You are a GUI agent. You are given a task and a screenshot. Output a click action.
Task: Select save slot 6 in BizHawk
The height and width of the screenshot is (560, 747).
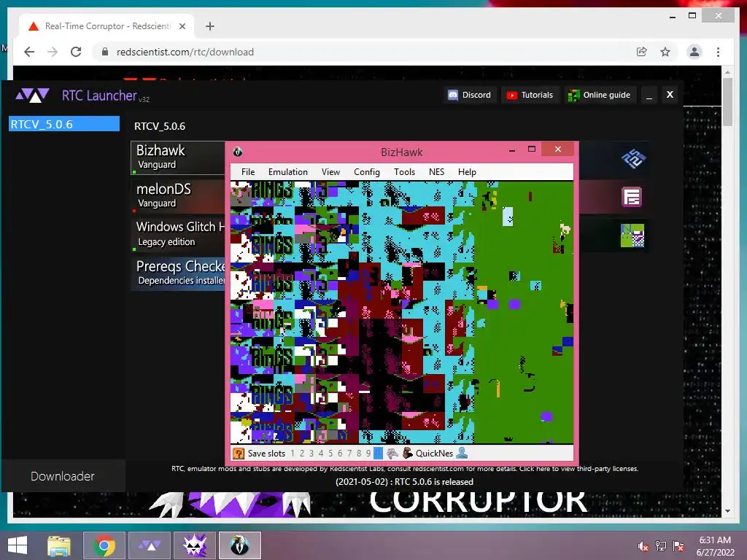[340, 454]
